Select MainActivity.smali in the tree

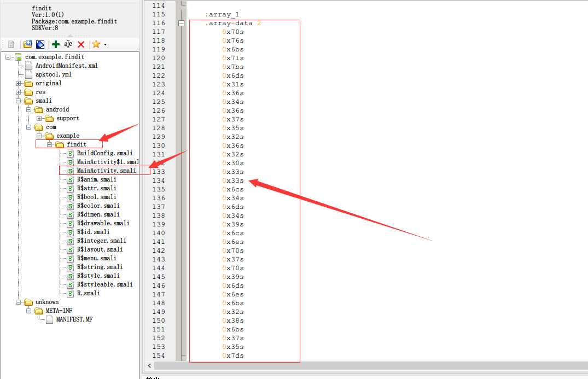[x=107, y=171]
